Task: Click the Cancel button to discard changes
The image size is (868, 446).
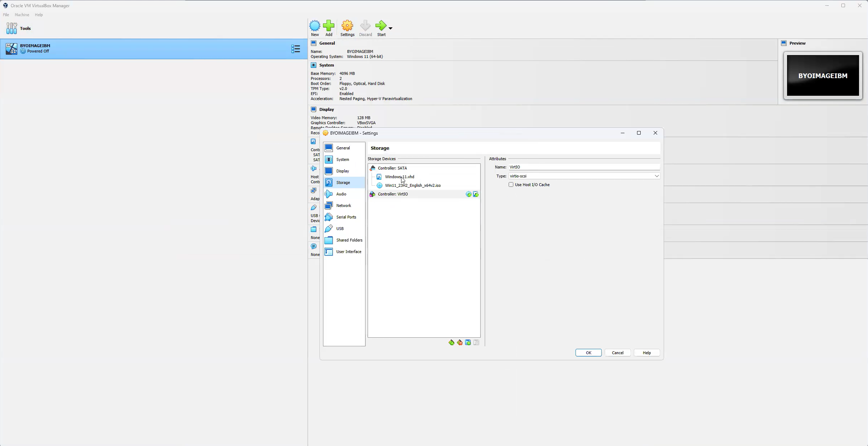Action: 617,353
